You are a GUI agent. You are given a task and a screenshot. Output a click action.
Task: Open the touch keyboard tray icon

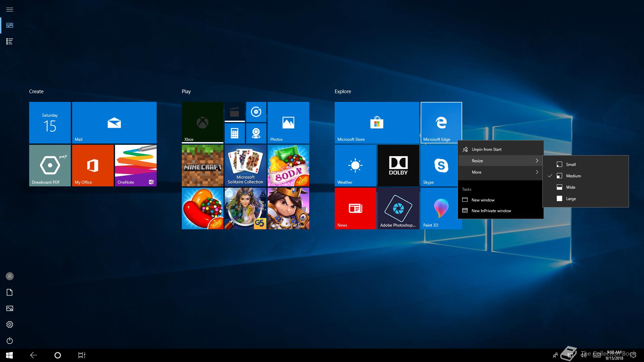pos(597,355)
